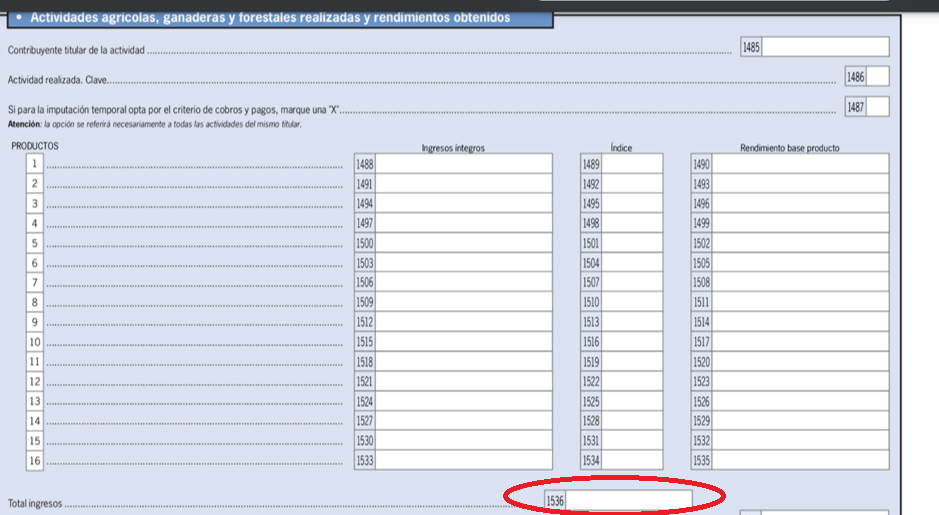This screenshot has width=939, height=515.
Task: Click the Total ingresos field 1536
Action: (629, 499)
